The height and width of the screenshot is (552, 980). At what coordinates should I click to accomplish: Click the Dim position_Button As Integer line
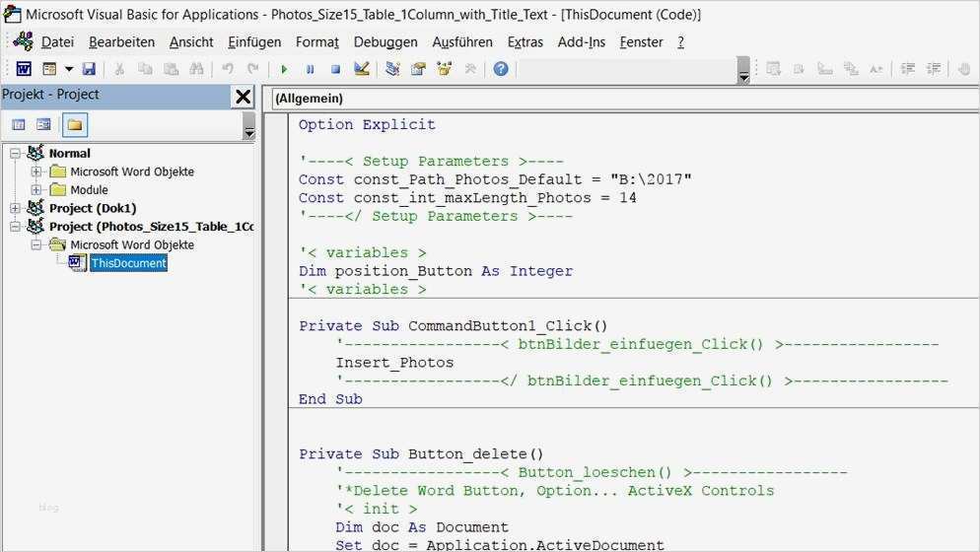click(x=436, y=271)
